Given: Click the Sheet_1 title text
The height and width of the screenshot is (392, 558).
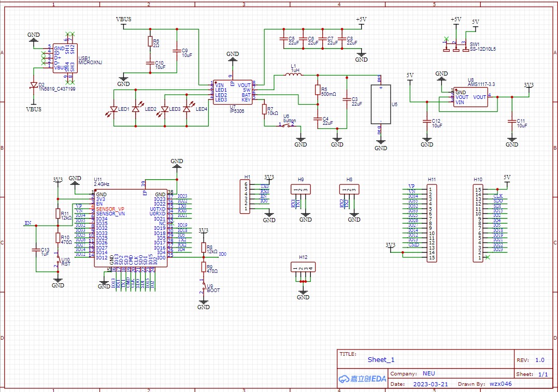Looking at the screenshot, I should 381,359.
